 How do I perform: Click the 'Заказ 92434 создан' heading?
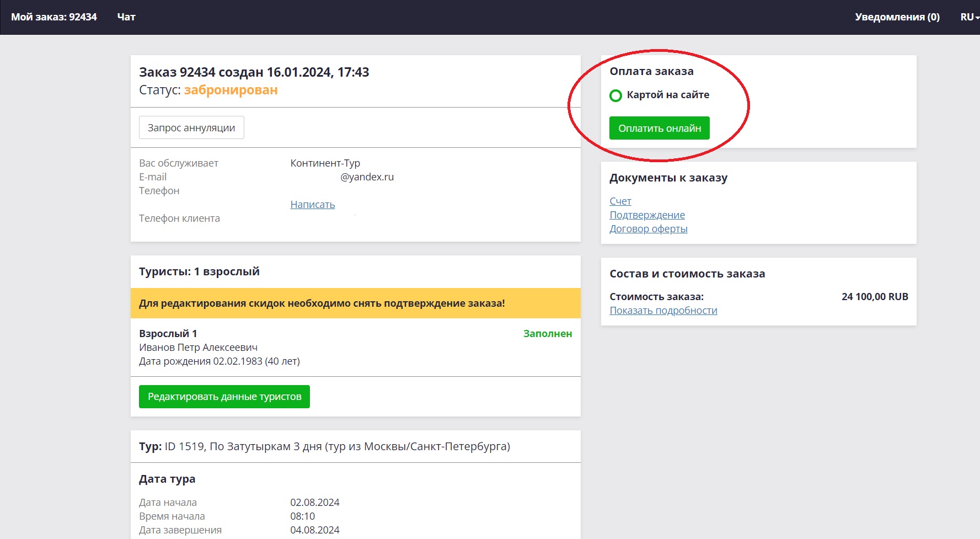(x=254, y=72)
